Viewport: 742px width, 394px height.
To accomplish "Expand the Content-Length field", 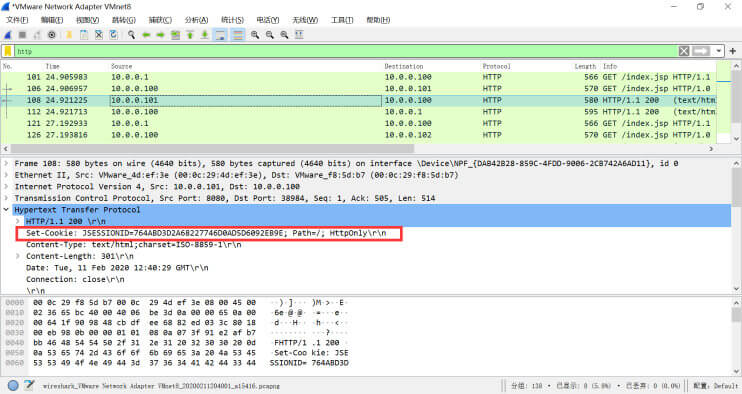I will (x=18, y=256).
